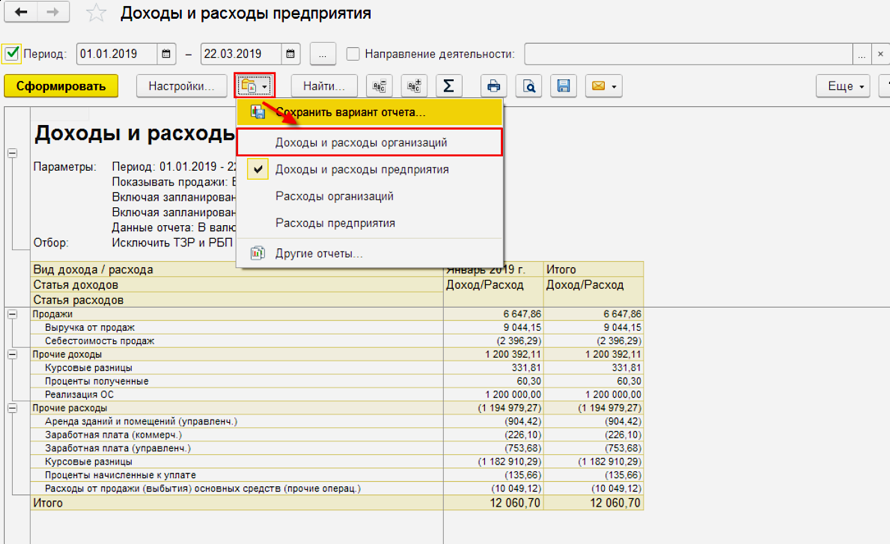Collapse the Продажи group
The height and width of the screenshot is (544, 890).
[12, 314]
